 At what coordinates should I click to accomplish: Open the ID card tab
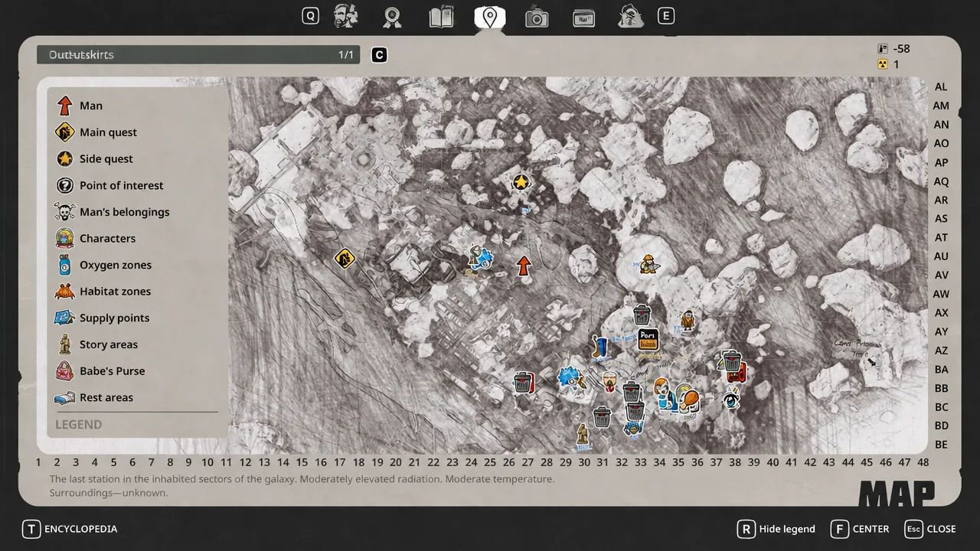click(x=584, y=17)
